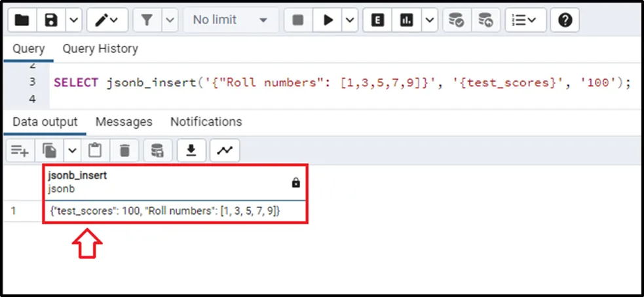Open the Graph Visualiser line-chart icon
The image size is (644, 297).
point(225,151)
